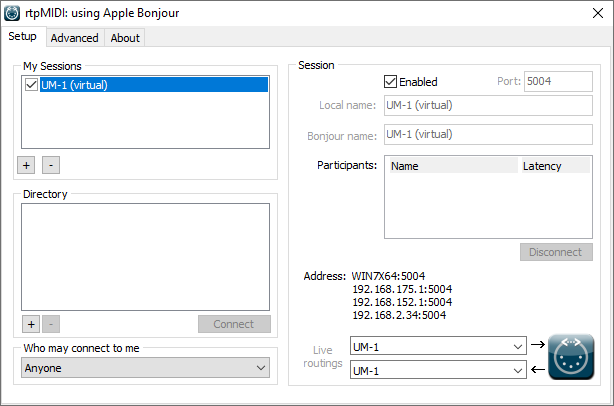Remove a Directory entry with minus button
The height and width of the screenshot is (406, 614).
(51, 324)
